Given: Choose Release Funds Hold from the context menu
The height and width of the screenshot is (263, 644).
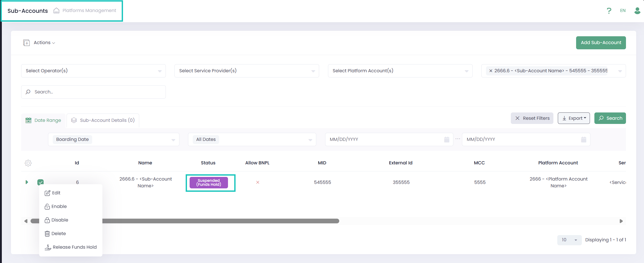Looking at the screenshot, I should (74, 247).
